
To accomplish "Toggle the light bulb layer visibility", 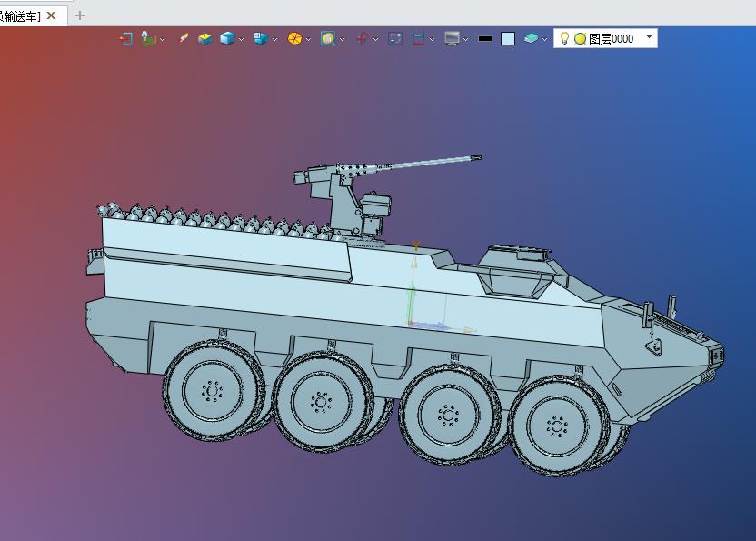I will click(x=564, y=38).
